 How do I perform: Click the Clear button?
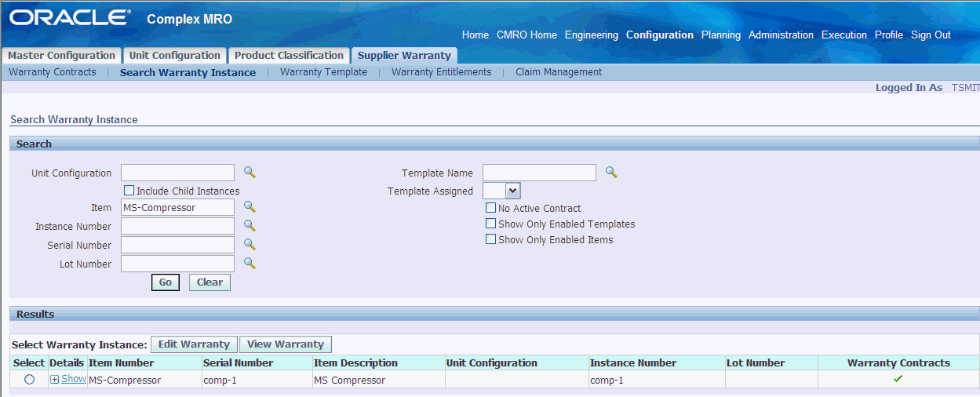pos(209,282)
